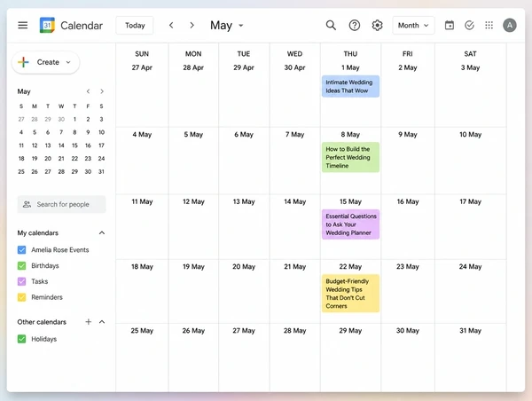Click the 29 May date label
Viewport: 532px width, 401px height.
pos(350,330)
